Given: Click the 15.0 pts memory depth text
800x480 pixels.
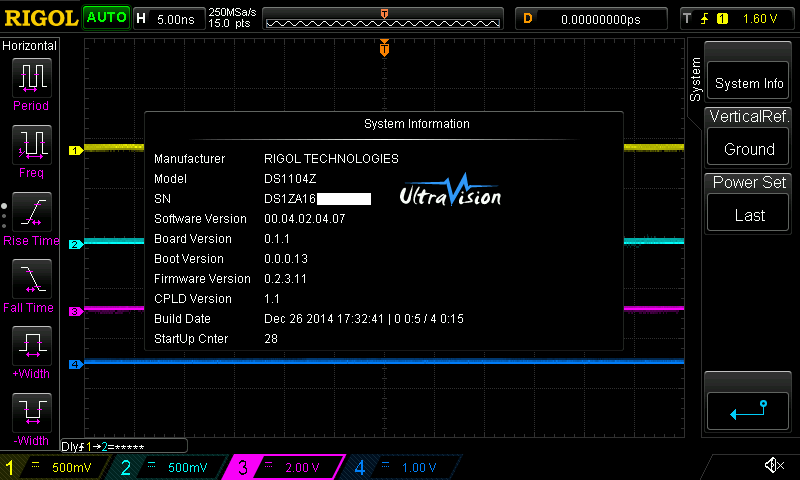Looking at the screenshot, I should pos(229,23).
